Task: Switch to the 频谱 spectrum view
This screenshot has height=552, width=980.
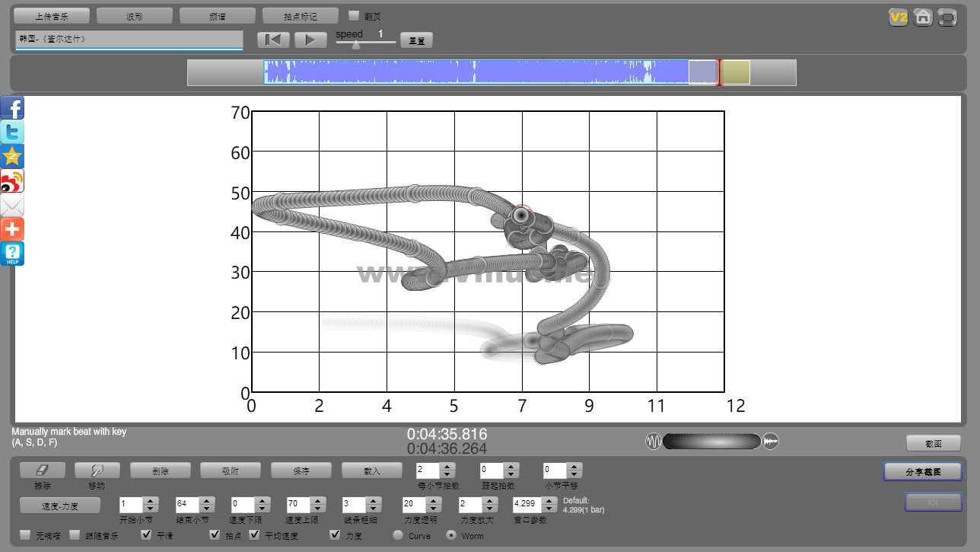Action: pos(218,16)
